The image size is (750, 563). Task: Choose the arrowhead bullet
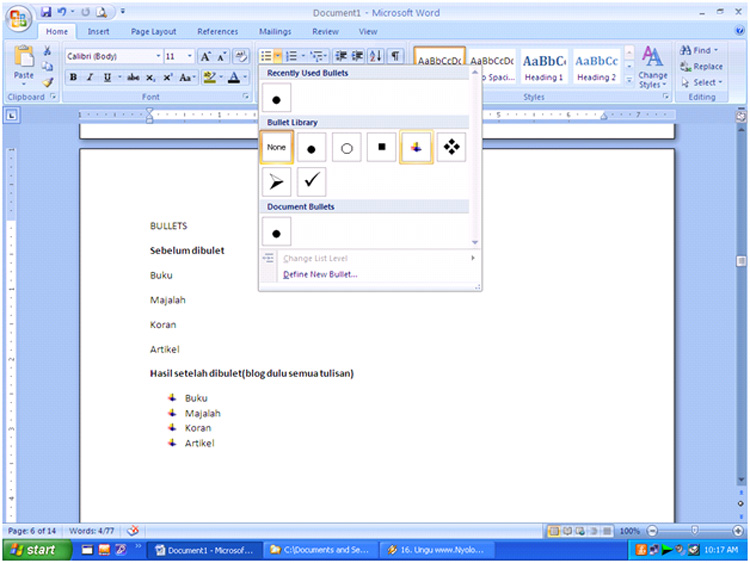[276, 182]
